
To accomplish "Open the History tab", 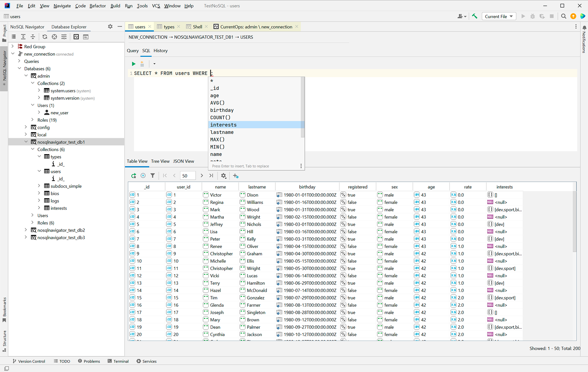I will click(160, 51).
